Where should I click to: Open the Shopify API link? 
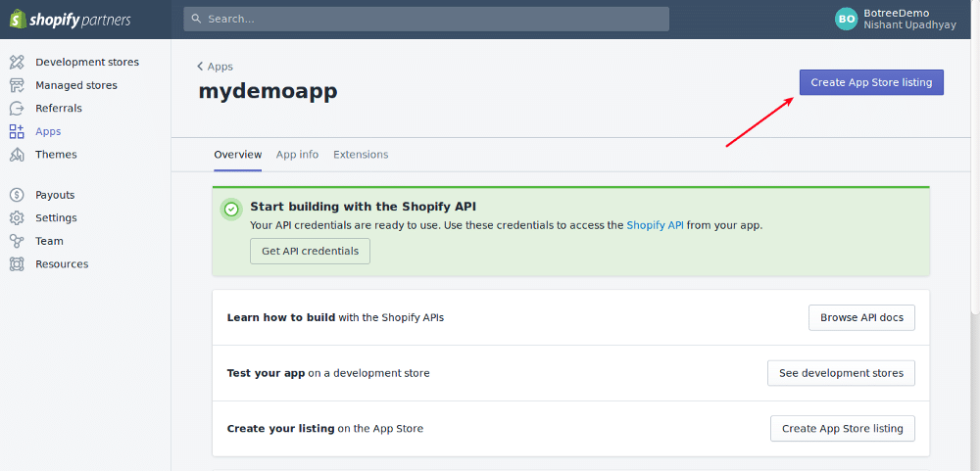tap(655, 225)
